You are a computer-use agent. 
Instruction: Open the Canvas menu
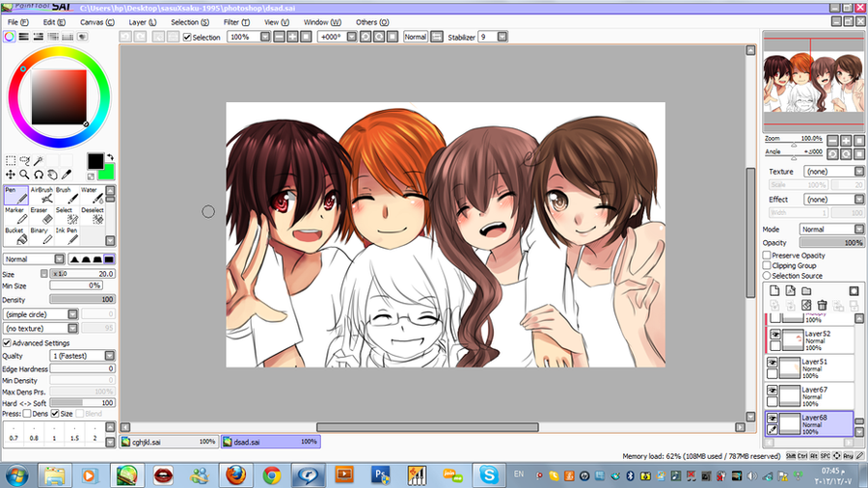pyautogui.click(x=96, y=22)
